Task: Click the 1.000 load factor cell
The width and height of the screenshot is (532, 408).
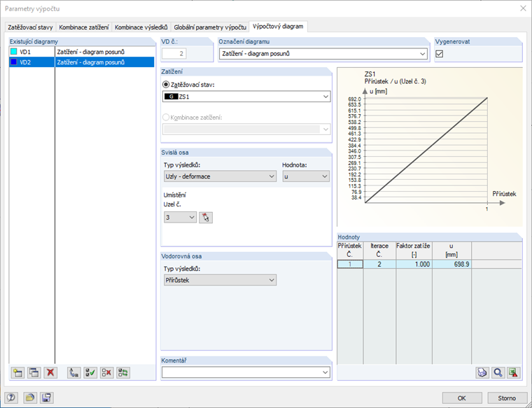Action: (x=414, y=265)
